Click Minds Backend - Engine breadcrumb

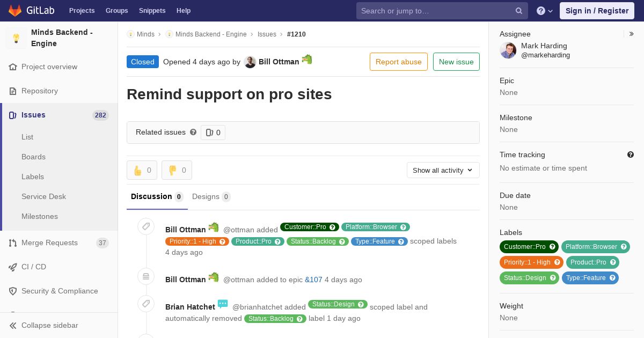coord(211,34)
